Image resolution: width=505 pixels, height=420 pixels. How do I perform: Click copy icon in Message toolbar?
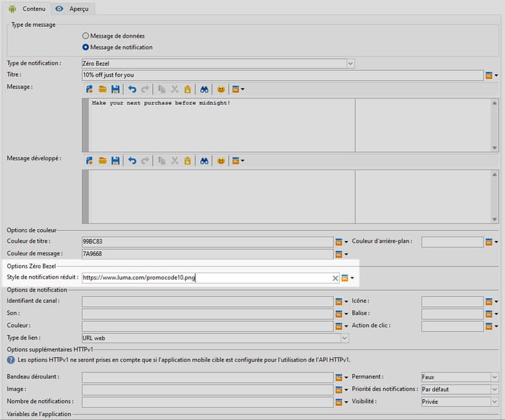162,89
